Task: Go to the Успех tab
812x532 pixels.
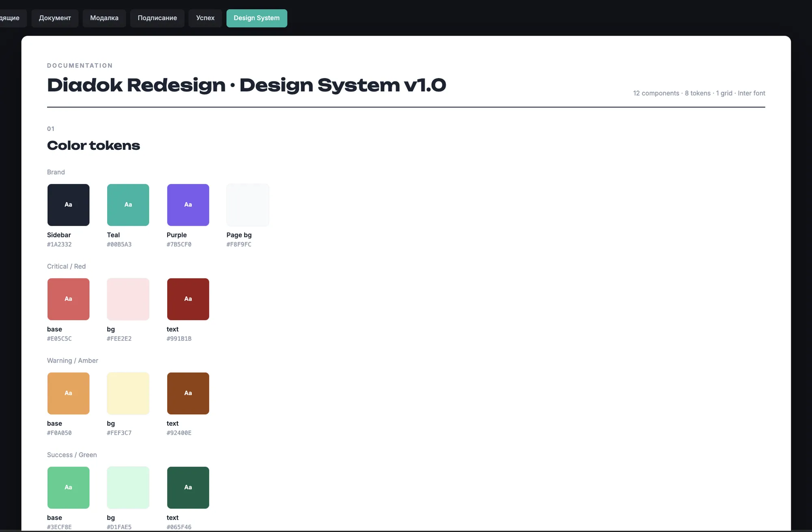Action: tap(205, 18)
